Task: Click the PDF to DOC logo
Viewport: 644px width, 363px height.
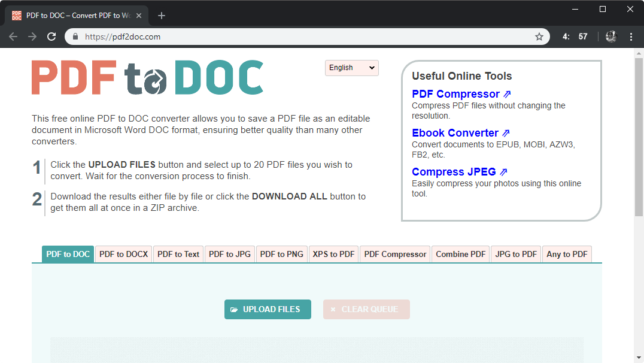Action: click(x=147, y=78)
